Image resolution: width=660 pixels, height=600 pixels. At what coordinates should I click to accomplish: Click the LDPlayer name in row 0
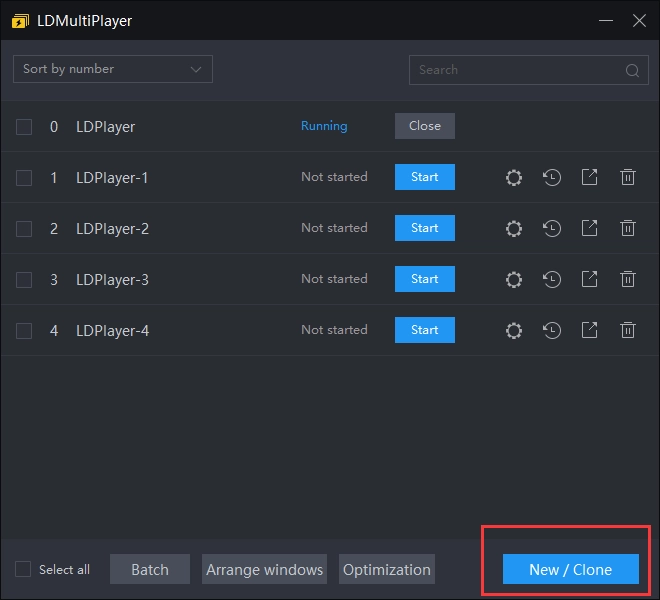point(105,127)
